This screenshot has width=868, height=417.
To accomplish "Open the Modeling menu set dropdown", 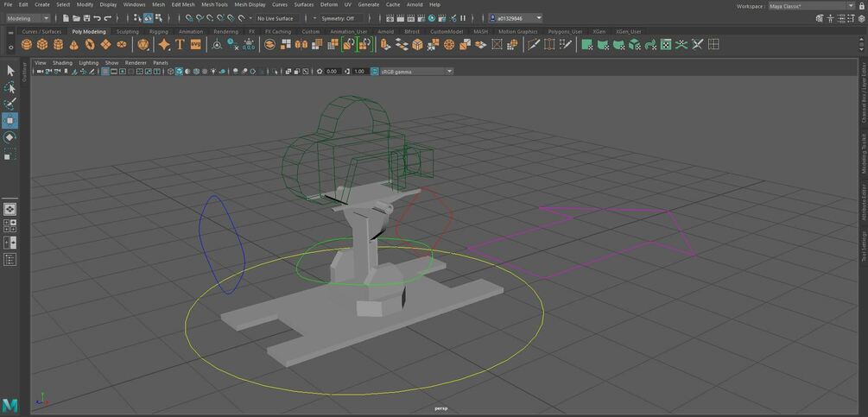I will pyautogui.click(x=28, y=18).
